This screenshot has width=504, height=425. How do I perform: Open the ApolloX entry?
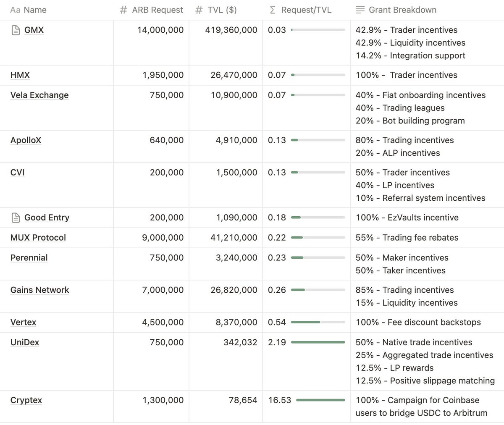pyautogui.click(x=26, y=140)
